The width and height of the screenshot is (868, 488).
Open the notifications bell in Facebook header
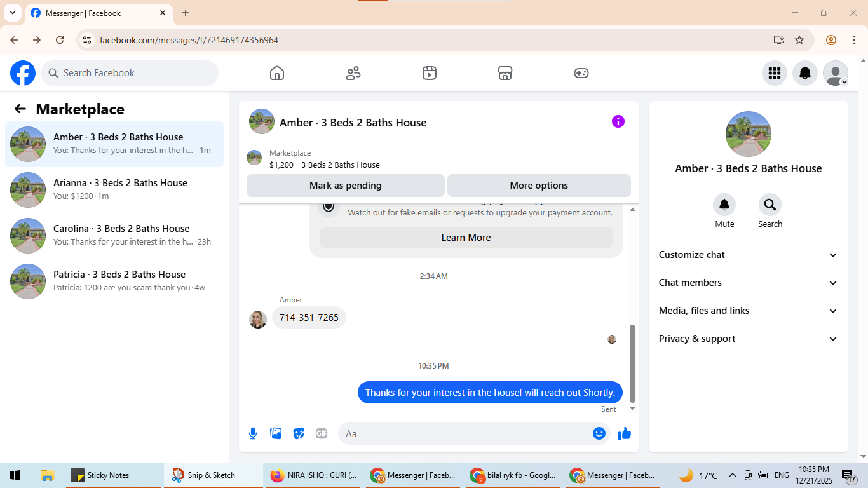[805, 73]
